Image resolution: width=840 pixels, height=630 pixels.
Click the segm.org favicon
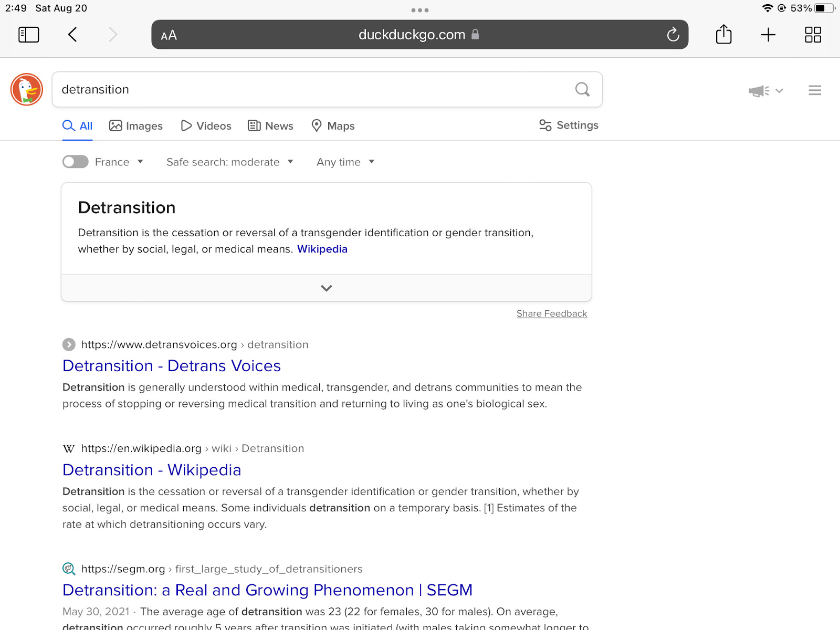click(x=69, y=569)
